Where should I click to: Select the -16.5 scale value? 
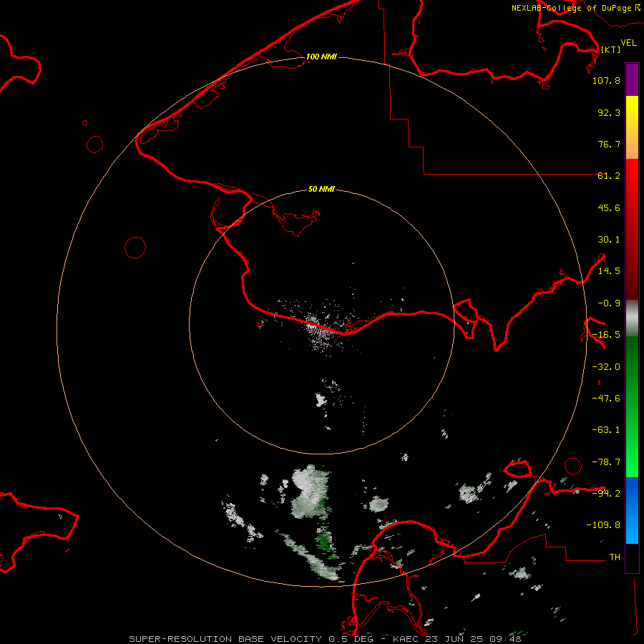coord(606,335)
